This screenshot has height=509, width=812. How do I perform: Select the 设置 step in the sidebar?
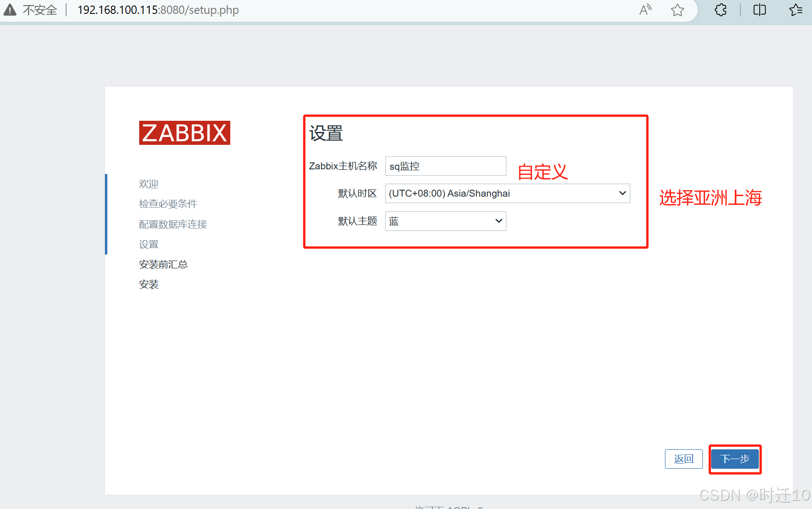coord(148,244)
